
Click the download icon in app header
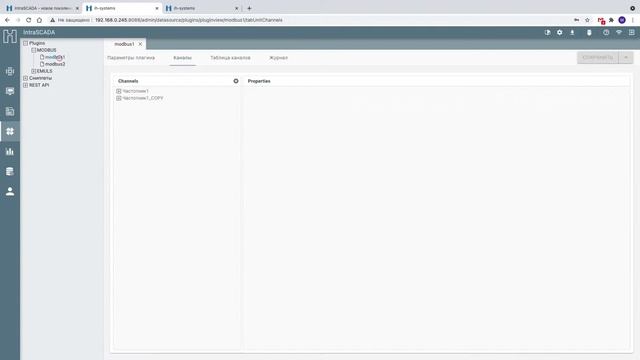(572, 32)
